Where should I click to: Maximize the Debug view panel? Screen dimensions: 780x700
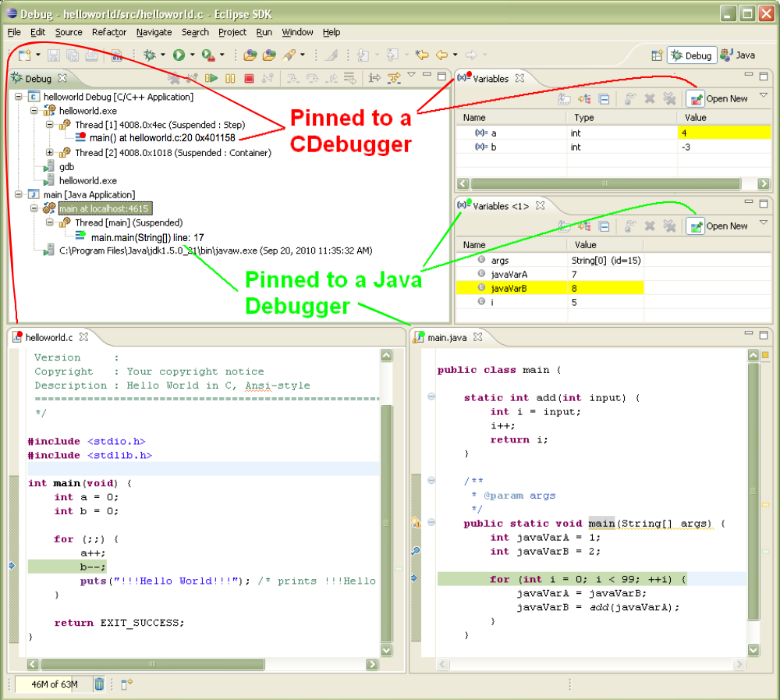[441, 76]
